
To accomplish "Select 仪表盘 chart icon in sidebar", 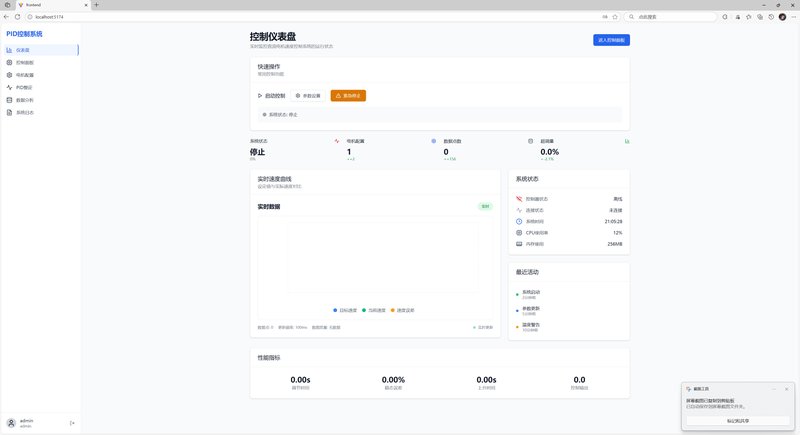I will pyautogui.click(x=10, y=49).
